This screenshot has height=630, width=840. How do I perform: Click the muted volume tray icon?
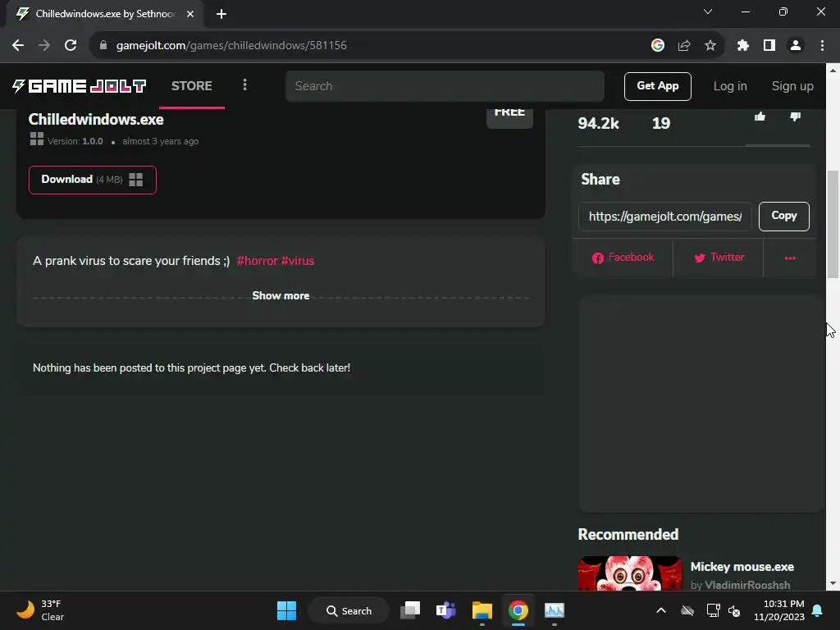734,610
